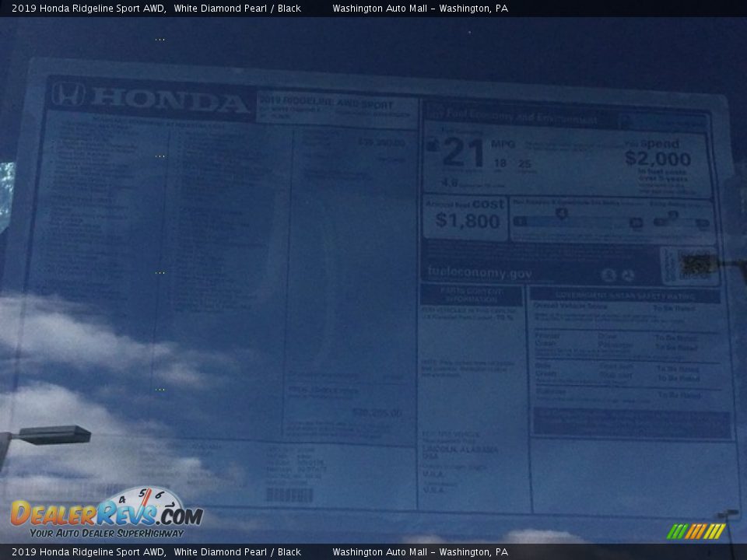
Task: Click the Washington Auto Mall caption at top
Action: 419,9
